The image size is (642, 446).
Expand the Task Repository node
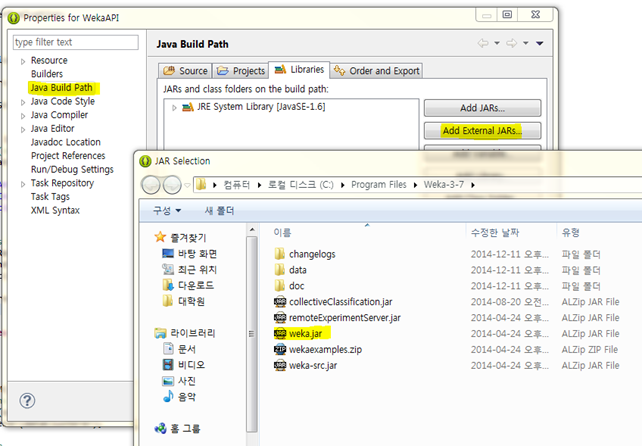pyautogui.click(x=23, y=184)
